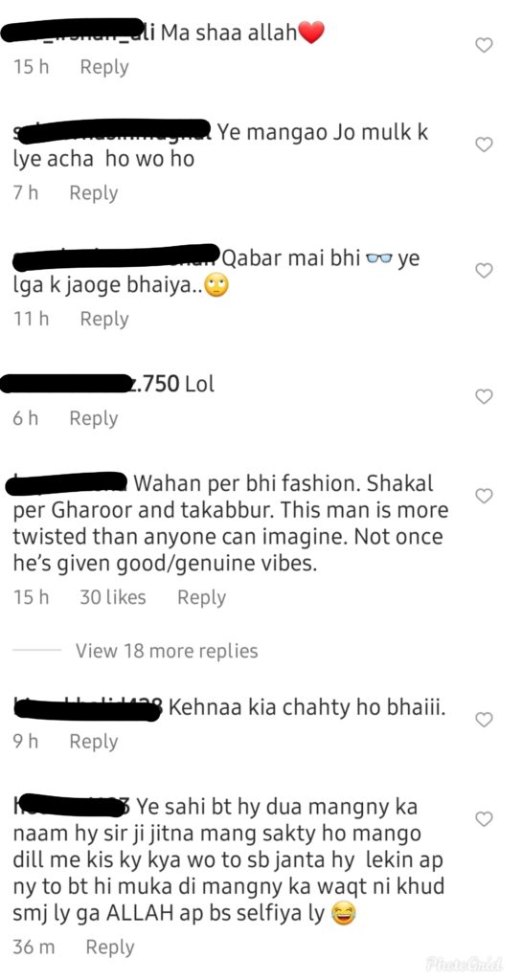Reply to the 'Lol' comment
This screenshot has height=980, width=522.
[94, 418]
